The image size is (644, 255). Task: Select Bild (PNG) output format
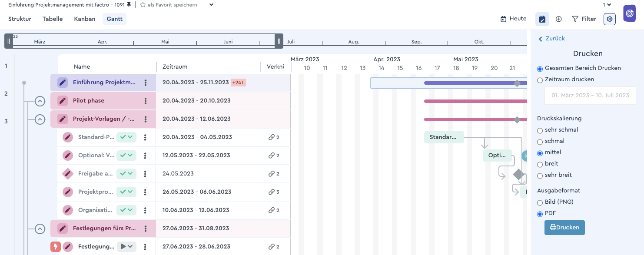point(540,202)
